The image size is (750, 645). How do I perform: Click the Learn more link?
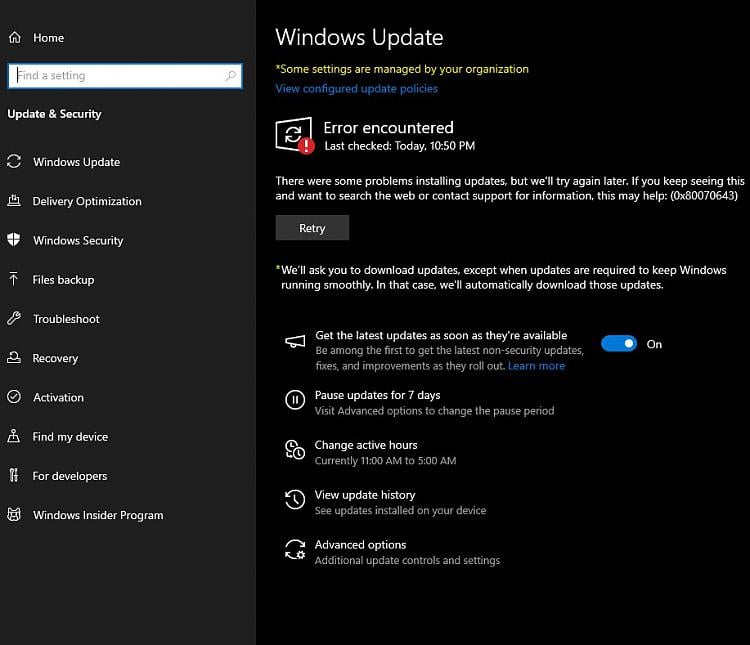click(x=536, y=366)
